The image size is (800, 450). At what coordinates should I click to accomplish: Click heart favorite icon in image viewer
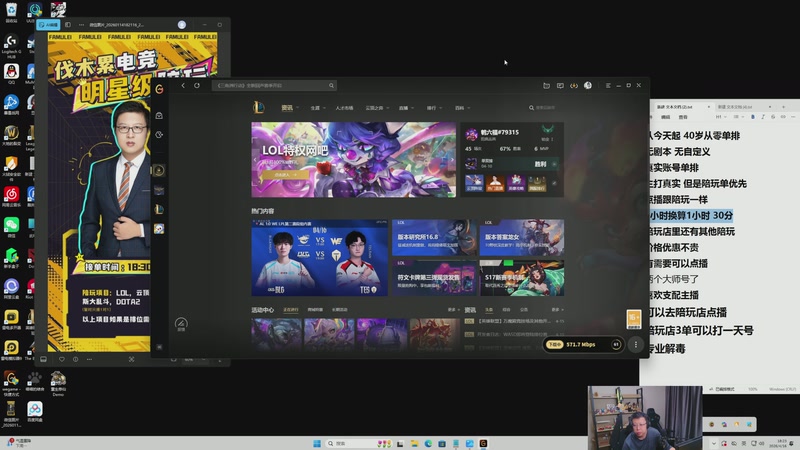pyautogui.click(x=62, y=359)
